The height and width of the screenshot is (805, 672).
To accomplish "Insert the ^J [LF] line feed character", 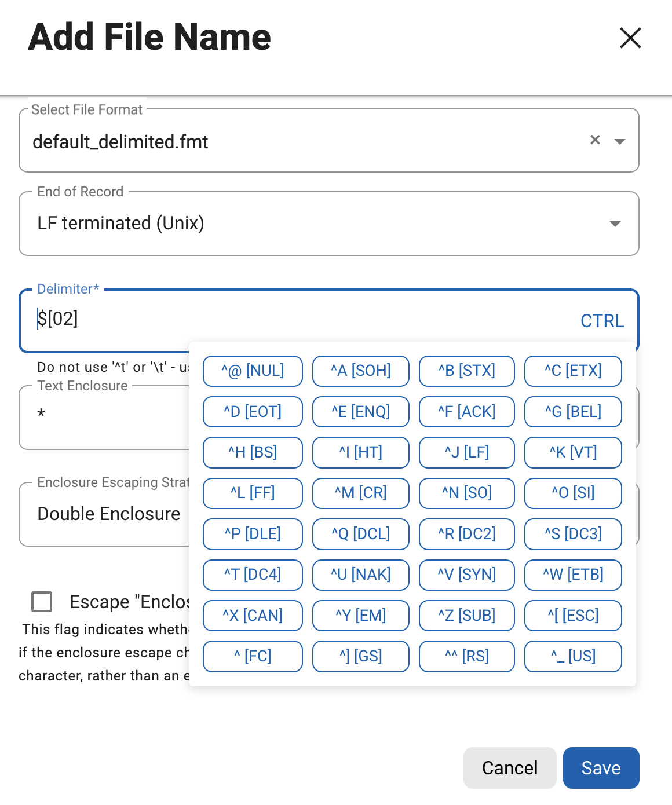I will [466, 452].
